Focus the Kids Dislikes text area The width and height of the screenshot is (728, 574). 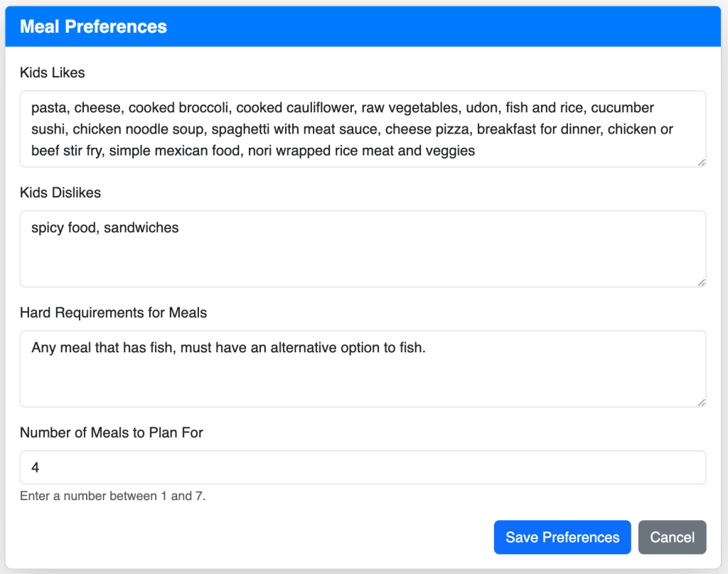(x=363, y=256)
